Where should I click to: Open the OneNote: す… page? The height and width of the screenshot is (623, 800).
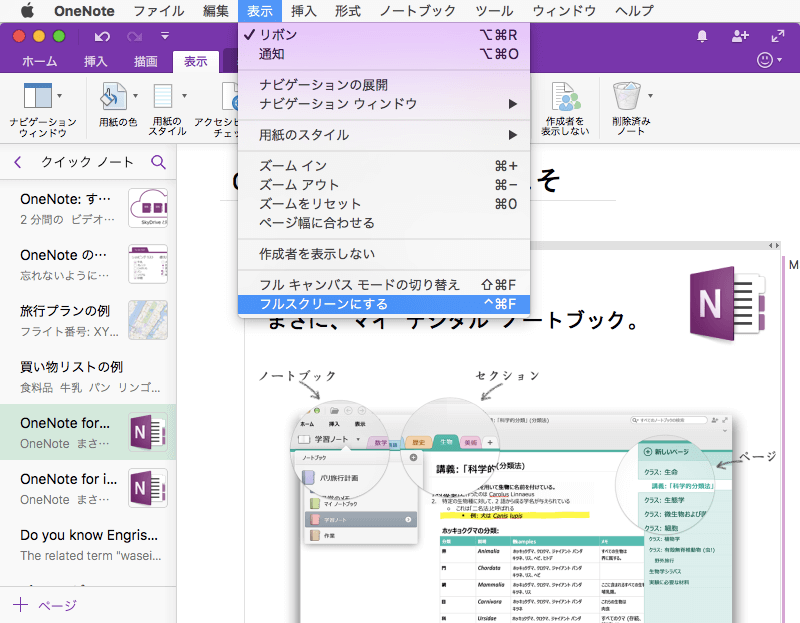pyautogui.click(x=88, y=208)
